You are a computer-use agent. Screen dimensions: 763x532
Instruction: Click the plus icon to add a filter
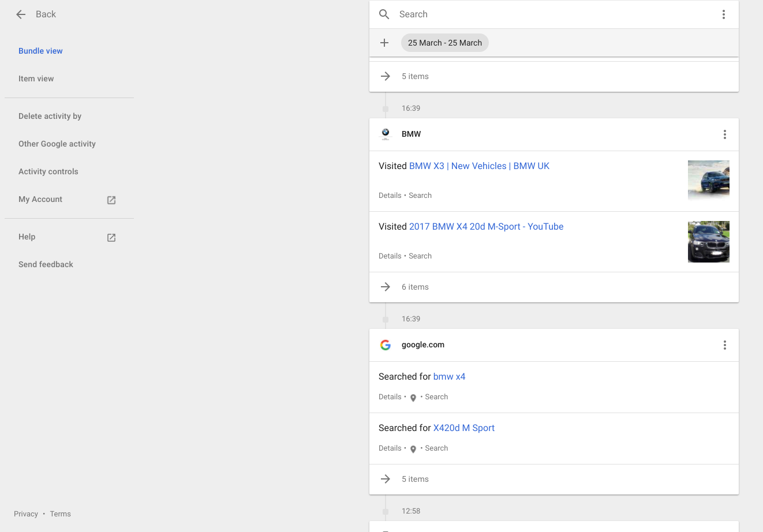pos(384,43)
